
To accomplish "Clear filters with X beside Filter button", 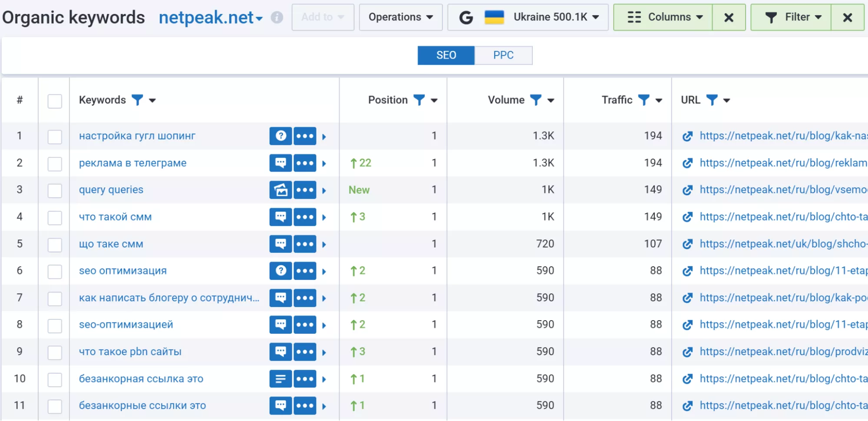I will coord(847,17).
